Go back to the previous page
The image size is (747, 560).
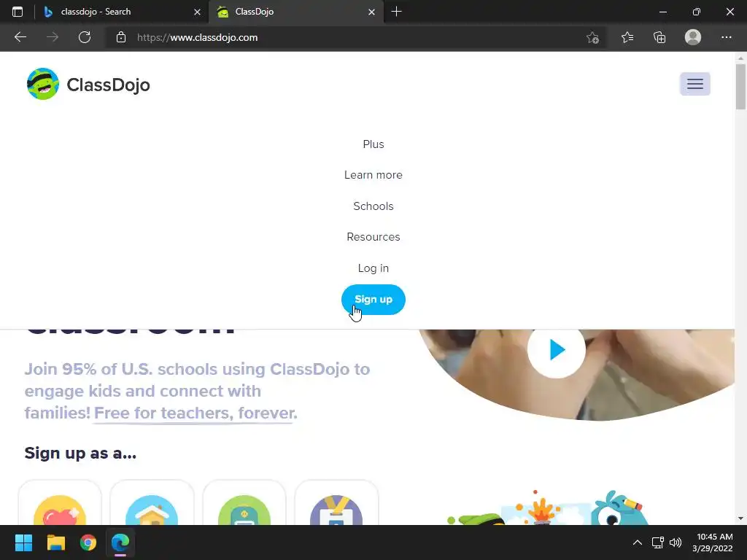point(20,37)
